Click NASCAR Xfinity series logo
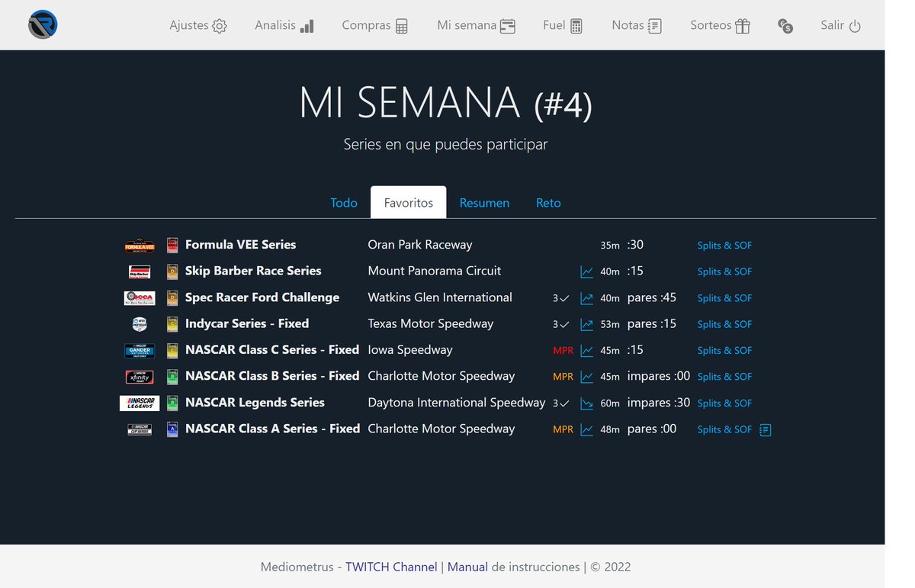Image resolution: width=915 pixels, height=588 pixels. tap(140, 377)
